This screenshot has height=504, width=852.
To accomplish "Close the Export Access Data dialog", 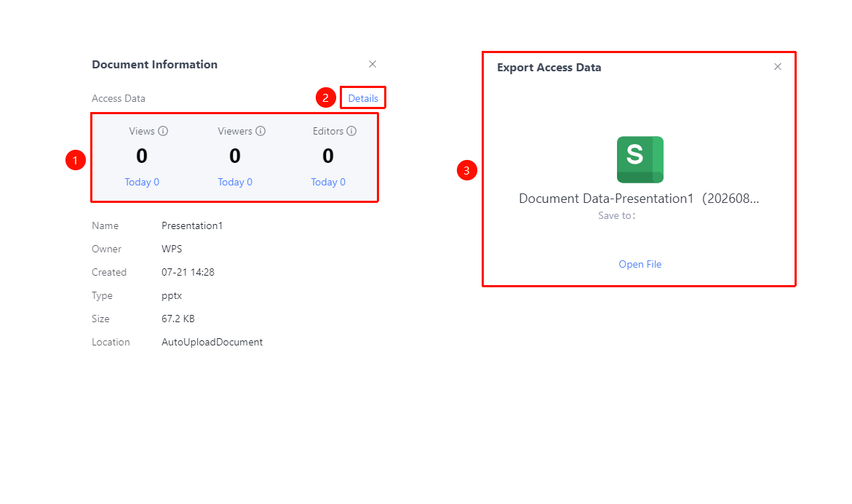I will [x=778, y=67].
